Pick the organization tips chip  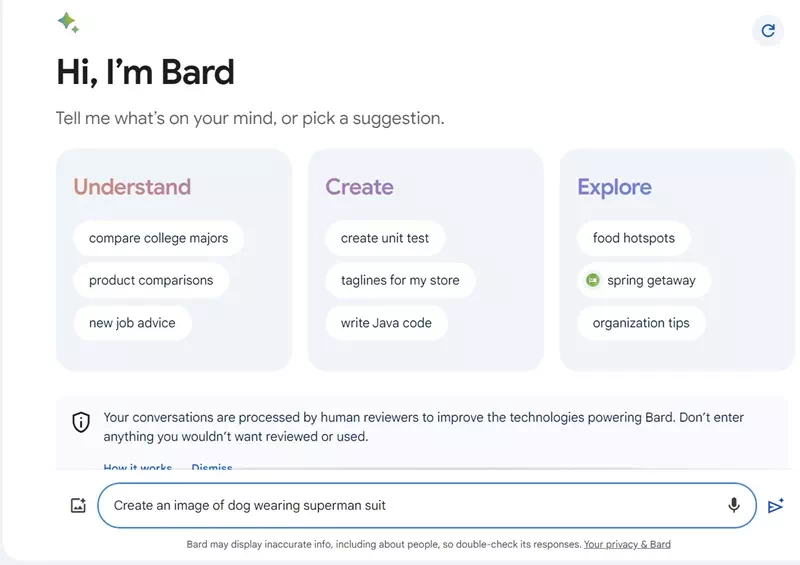(x=641, y=323)
